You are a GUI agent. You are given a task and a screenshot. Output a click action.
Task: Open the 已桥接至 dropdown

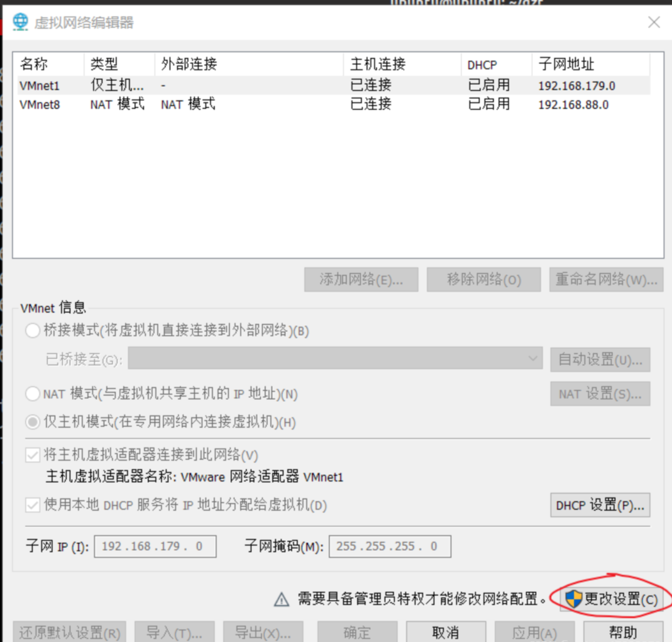(335, 358)
